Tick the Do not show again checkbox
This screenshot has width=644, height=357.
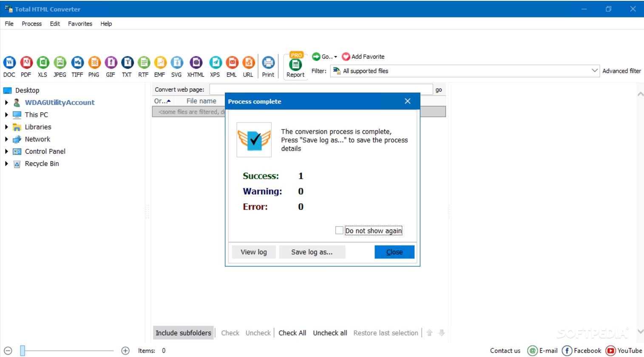(339, 231)
